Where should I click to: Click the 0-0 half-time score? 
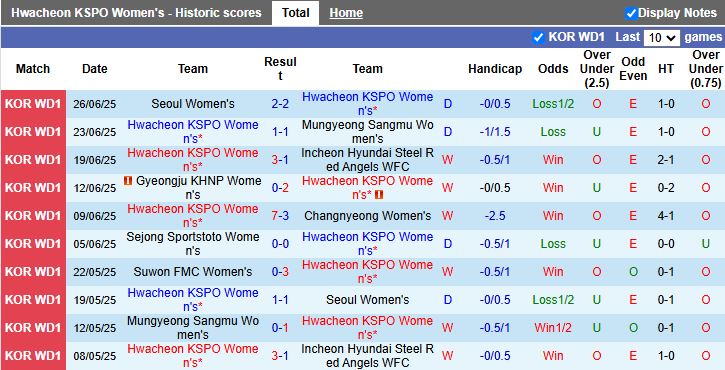pyautogui.click(x=666, y=244)
